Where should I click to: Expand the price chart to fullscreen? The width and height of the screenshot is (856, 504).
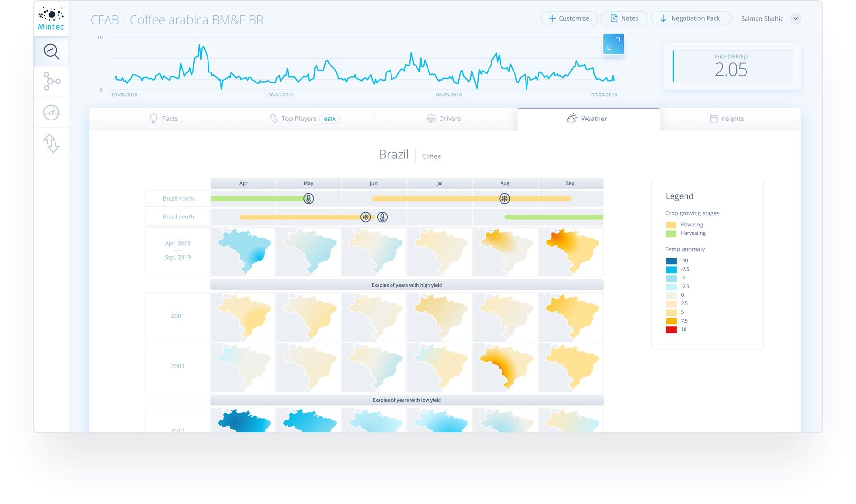coord(613,44)
